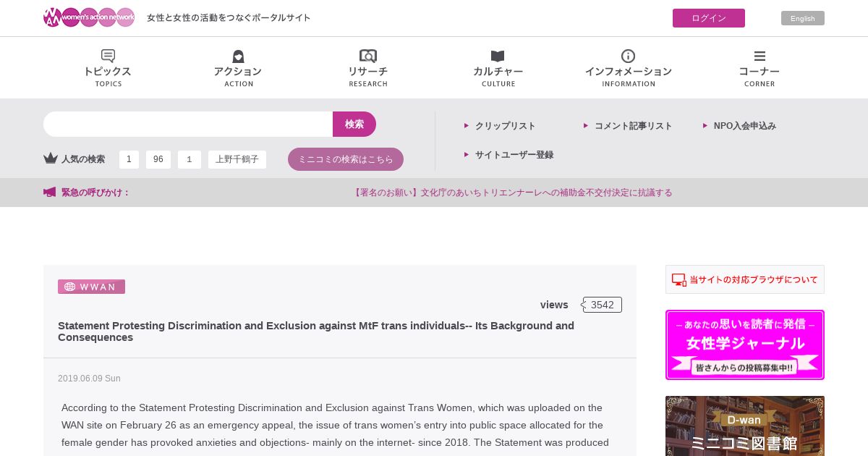
Task: Expand the Corner hamburger menu icon
Action: [759, 56]
